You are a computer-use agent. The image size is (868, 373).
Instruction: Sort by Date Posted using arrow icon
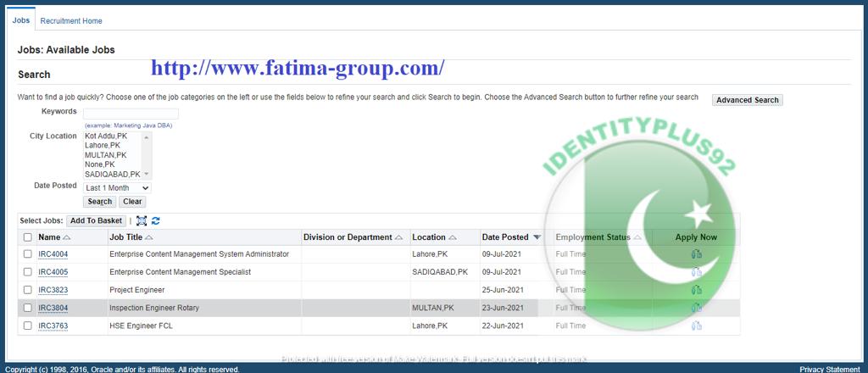coord(537,237)
